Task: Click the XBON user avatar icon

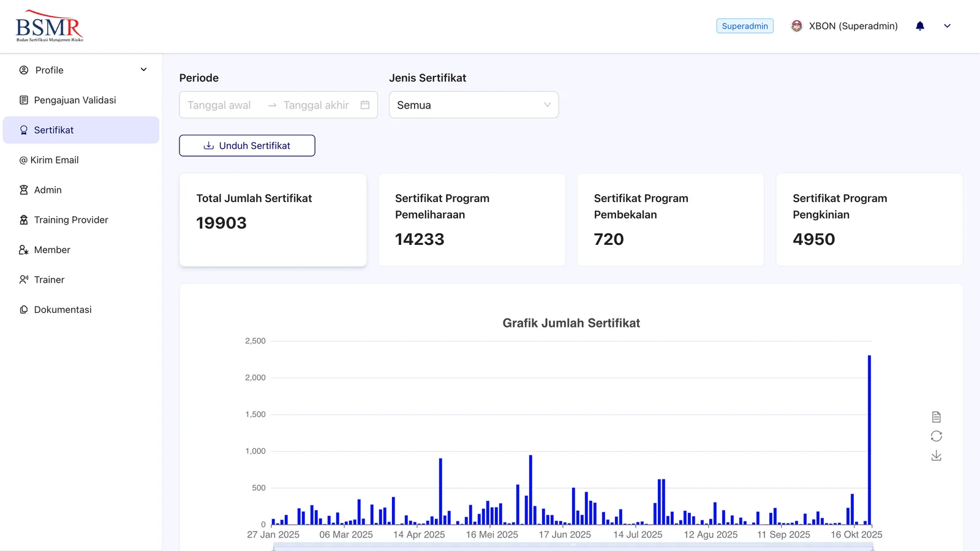Action: click(x=797, y=26)
